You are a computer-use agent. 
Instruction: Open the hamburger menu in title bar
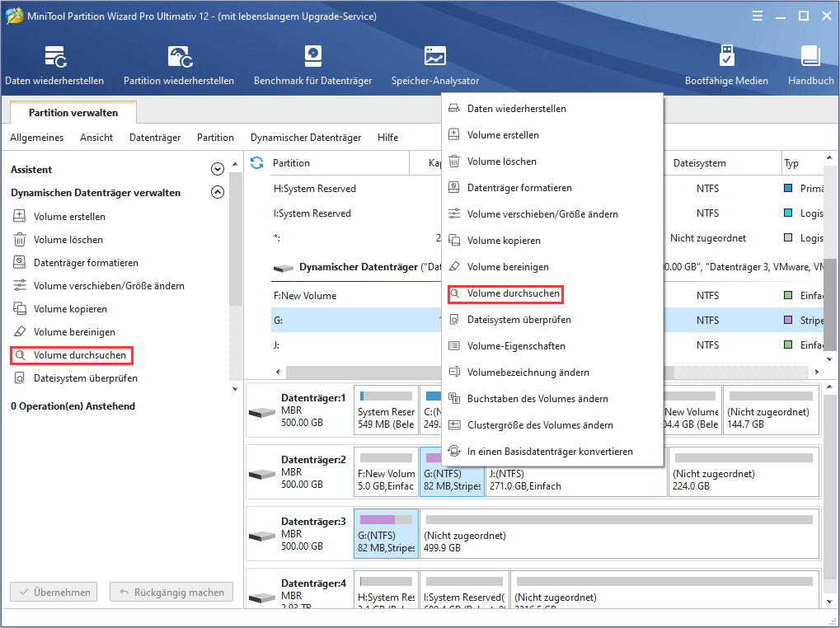click(x=758, y=16)
